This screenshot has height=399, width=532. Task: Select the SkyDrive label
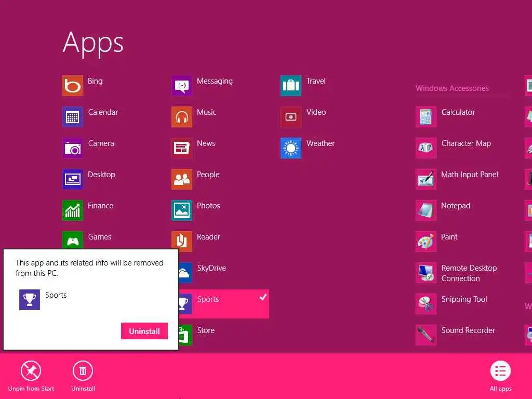click(212, 268)
